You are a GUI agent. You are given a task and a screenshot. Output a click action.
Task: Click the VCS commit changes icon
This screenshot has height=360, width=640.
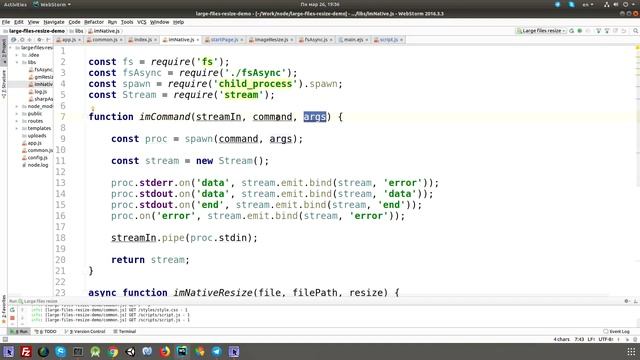(x=607, y=31)
